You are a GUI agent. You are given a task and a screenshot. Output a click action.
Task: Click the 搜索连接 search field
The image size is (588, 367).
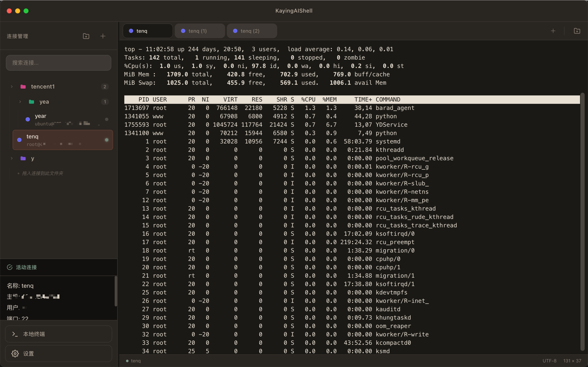[58, 63]
